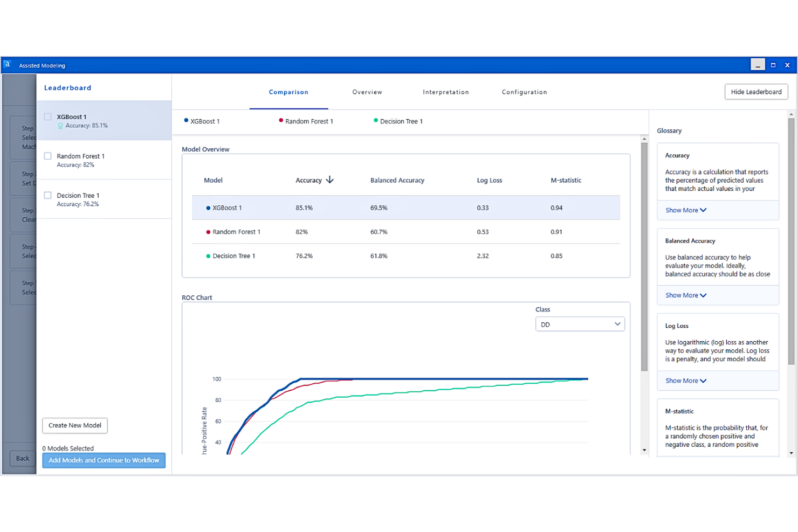Screen dimensions: 798x532
Task: Switch to the Interpretation tab
Action: tap(446, 92)
